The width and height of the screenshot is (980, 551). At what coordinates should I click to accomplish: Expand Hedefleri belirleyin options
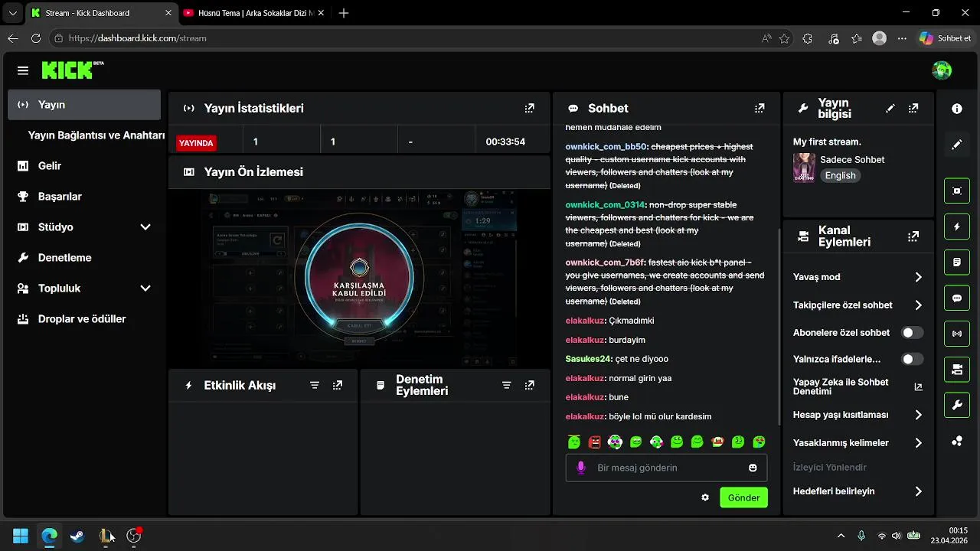[x=918, y=491]
